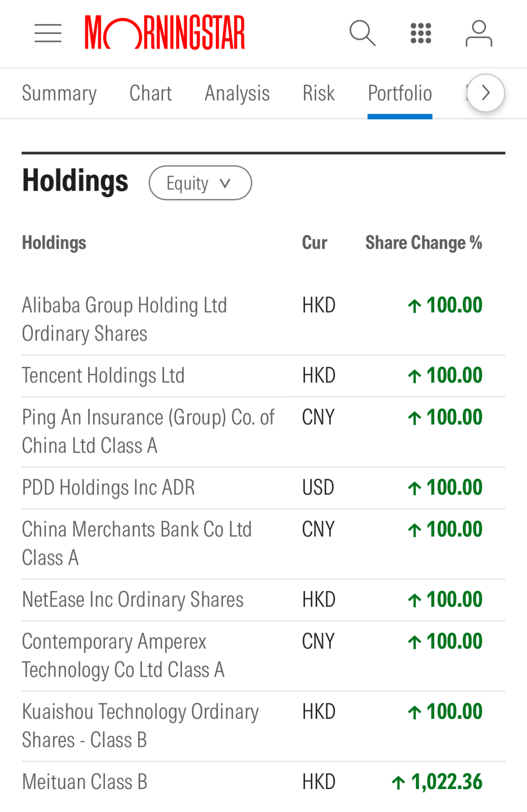The height and width of the screenshot is (812, 527).
Task: Open Meituan Class B holding
Action: pyautogui.click(x=85, y=782)
